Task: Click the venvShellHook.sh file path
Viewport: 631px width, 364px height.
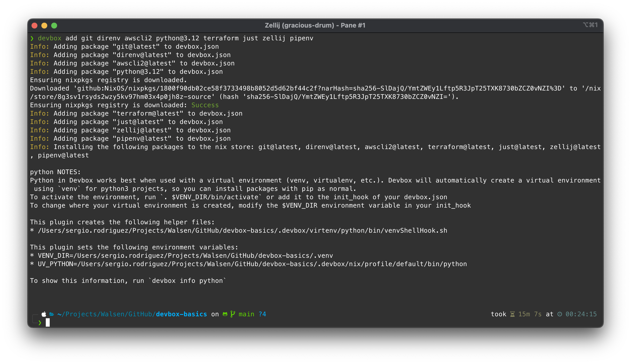Action: click(242, 230)
